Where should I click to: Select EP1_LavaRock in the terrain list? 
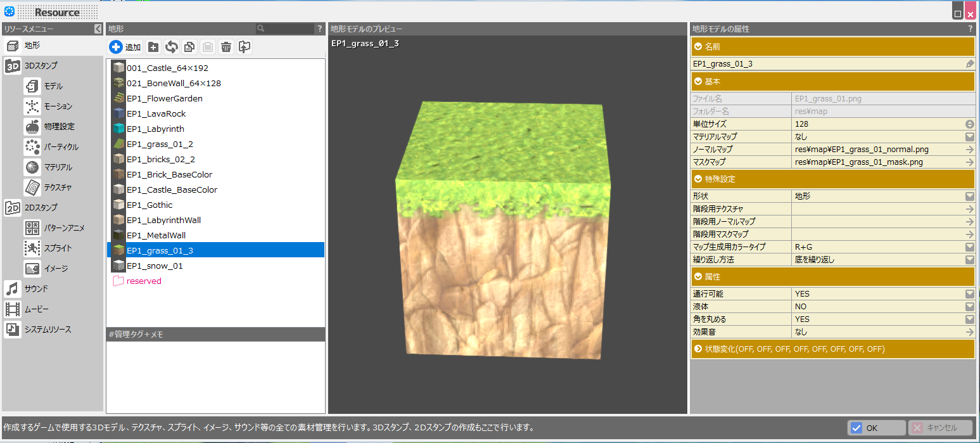(156, 114)
